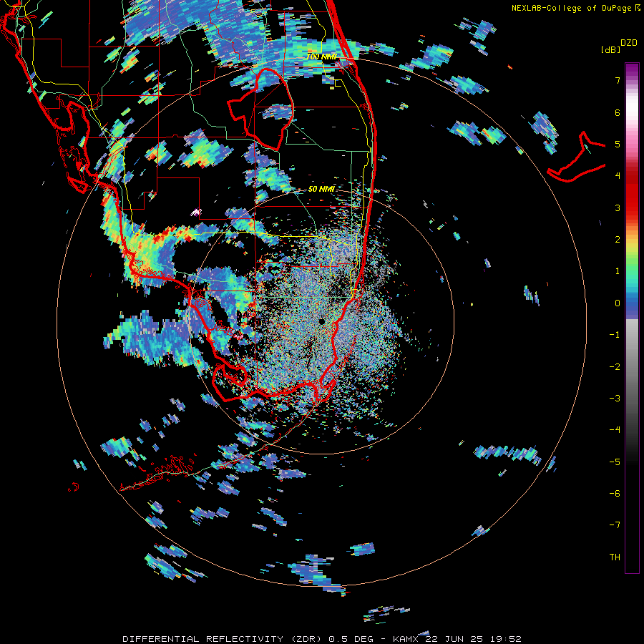644x644 pixels.
Task: Click the legend value -1
Action: [615, 335]
